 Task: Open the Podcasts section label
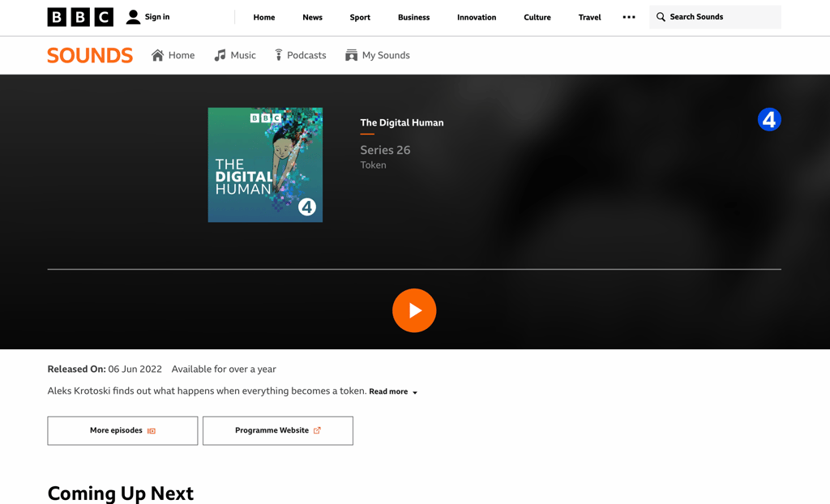click(x=306, y=55)
